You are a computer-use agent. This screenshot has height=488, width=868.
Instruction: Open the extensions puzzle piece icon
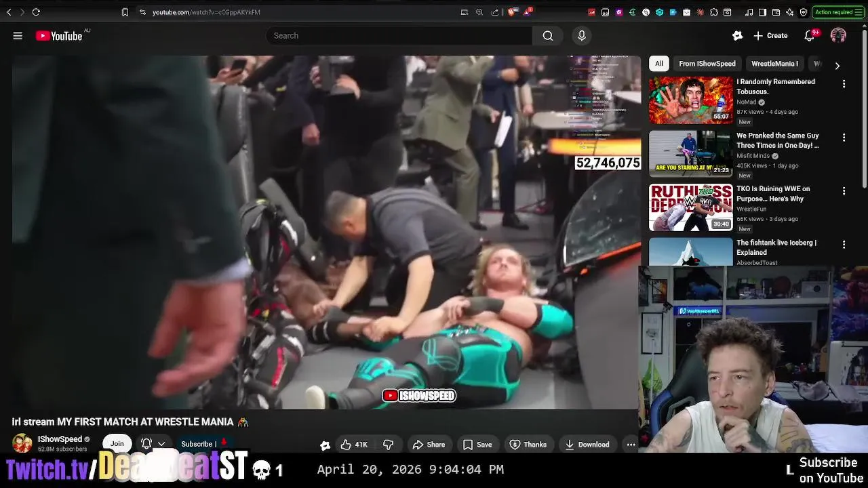tap(713, 12)
